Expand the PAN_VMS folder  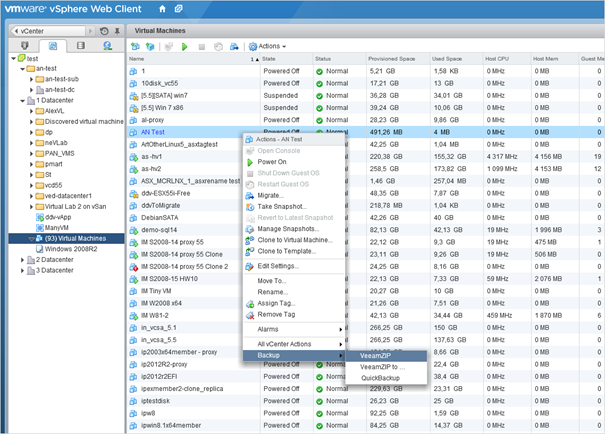point(32,154)
